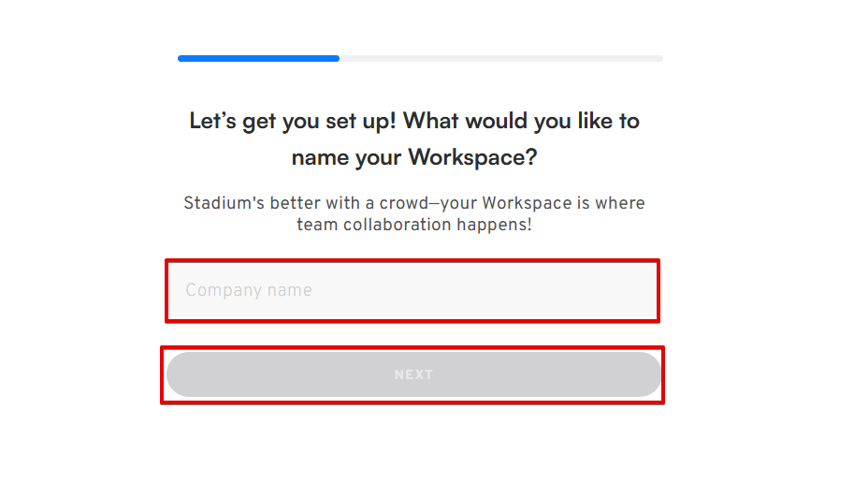Click the right end of the progress bar
Screen dimensions: 868x497
[x=659, y=58]
